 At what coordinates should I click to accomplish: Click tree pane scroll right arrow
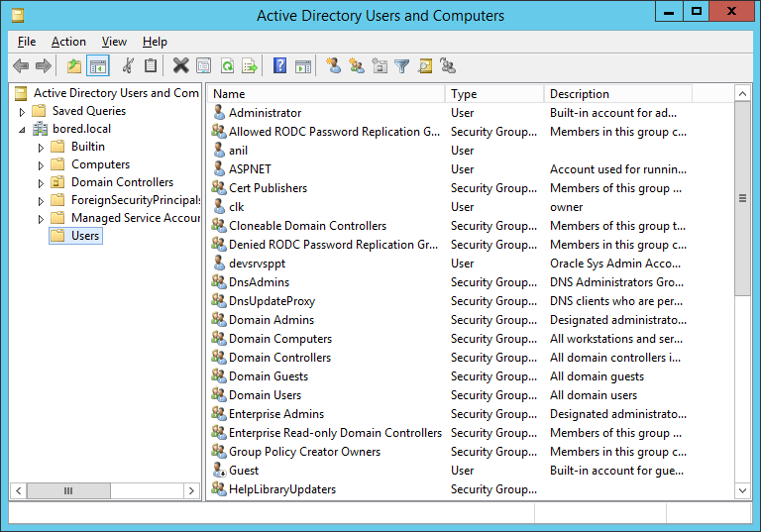click(x=191, y=490)
